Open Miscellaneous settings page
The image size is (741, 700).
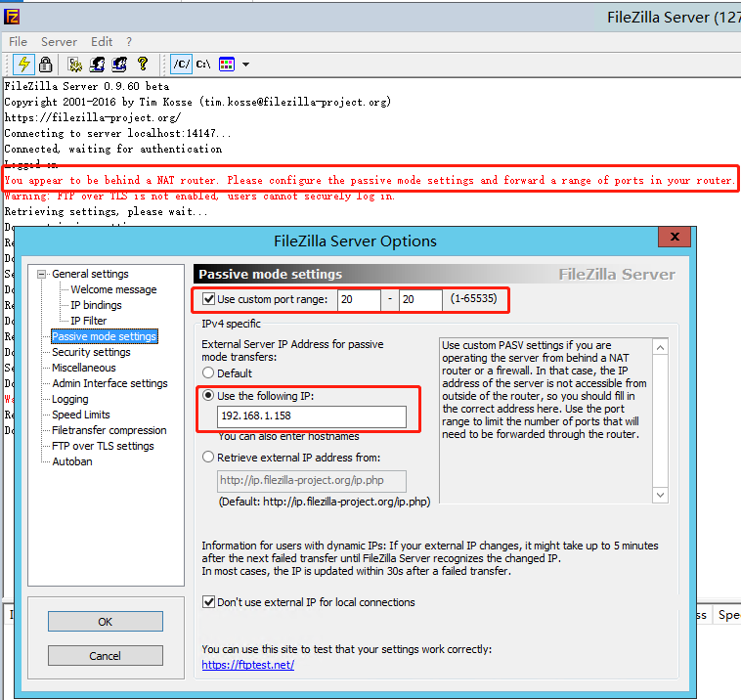tap(84, 368)
